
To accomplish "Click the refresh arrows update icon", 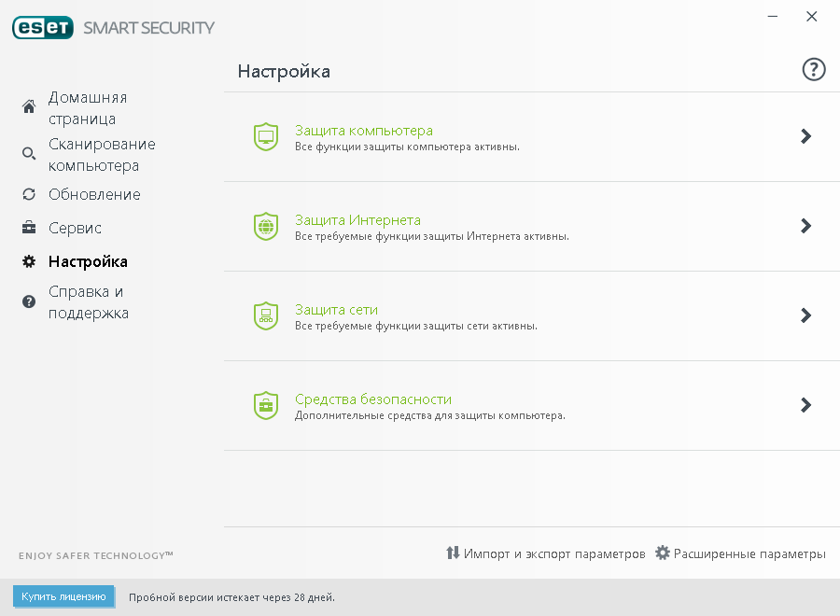I will [x=29, y=194].
